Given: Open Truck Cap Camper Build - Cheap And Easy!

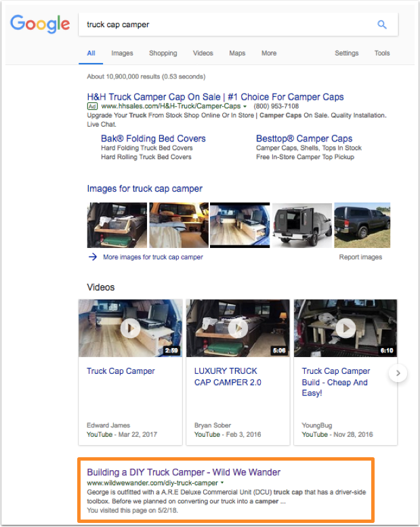Looking at the screenshot, I should point(336,382).
